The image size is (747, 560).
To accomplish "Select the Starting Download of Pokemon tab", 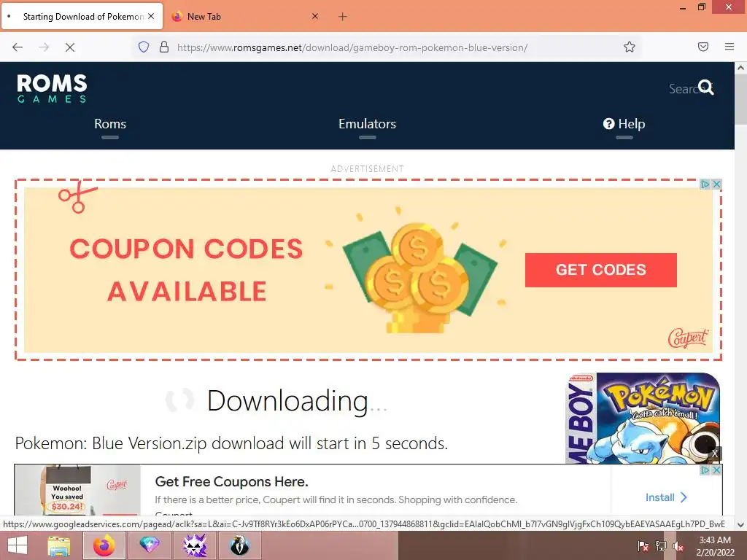I will [x=82, y=16].
